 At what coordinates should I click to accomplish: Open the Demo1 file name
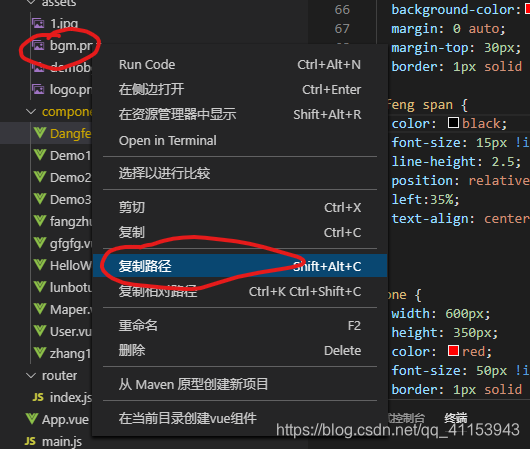tap(70, 156)
